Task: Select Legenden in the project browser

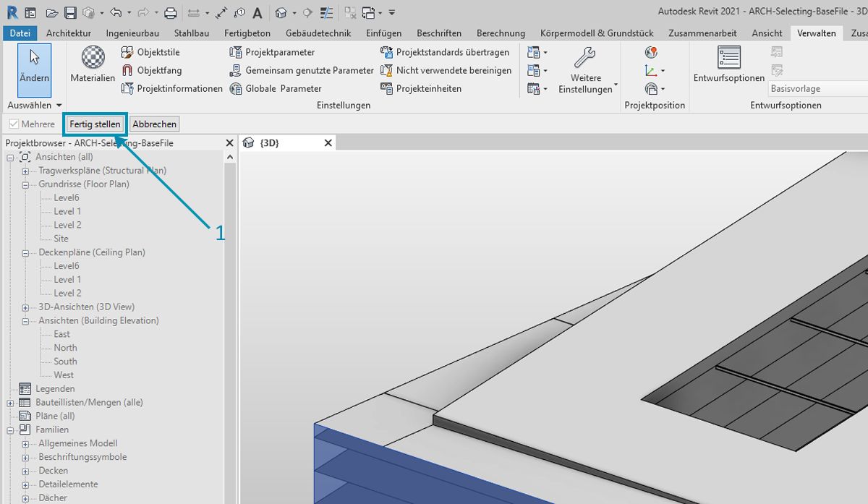Action: (x=55, y=389)
